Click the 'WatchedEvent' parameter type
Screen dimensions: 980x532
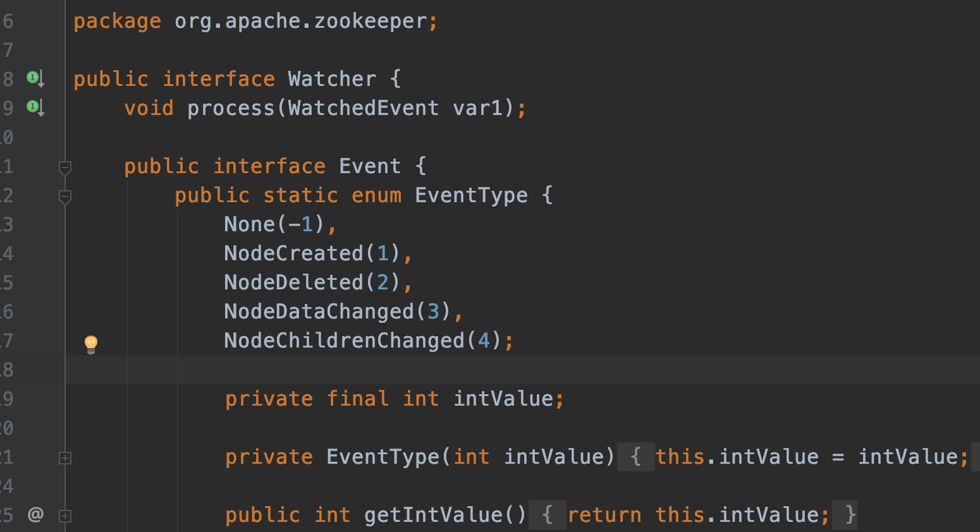click(364, 108)
